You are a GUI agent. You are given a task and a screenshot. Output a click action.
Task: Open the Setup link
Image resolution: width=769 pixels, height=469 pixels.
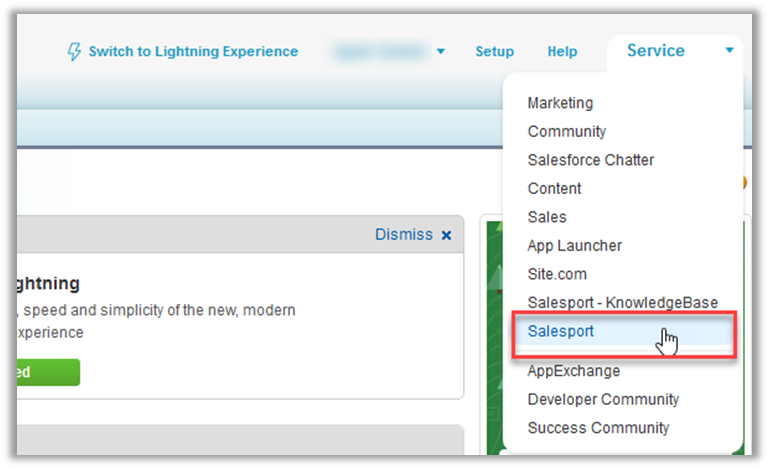click(x=494, y=52)
